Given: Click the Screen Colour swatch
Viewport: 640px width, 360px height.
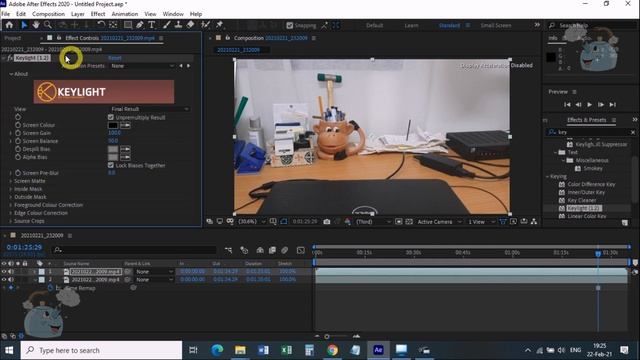Looking at the screenshot, I should [x=113, y=125].
